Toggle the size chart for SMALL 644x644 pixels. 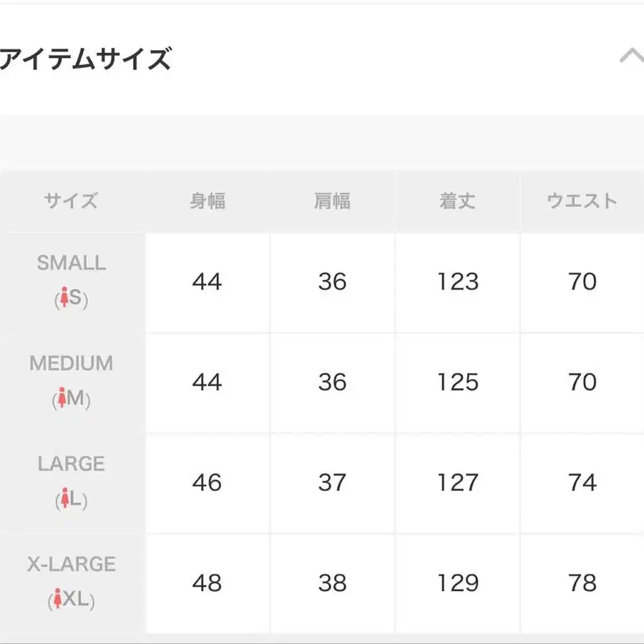coord(71,282)
